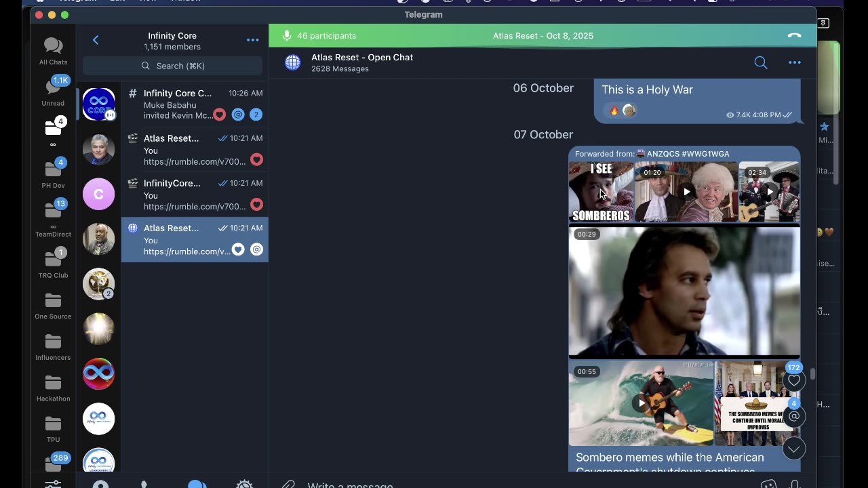Click 06 October date label
The height and width of the screenshot is (488, 868).
(x=543, y=88)
